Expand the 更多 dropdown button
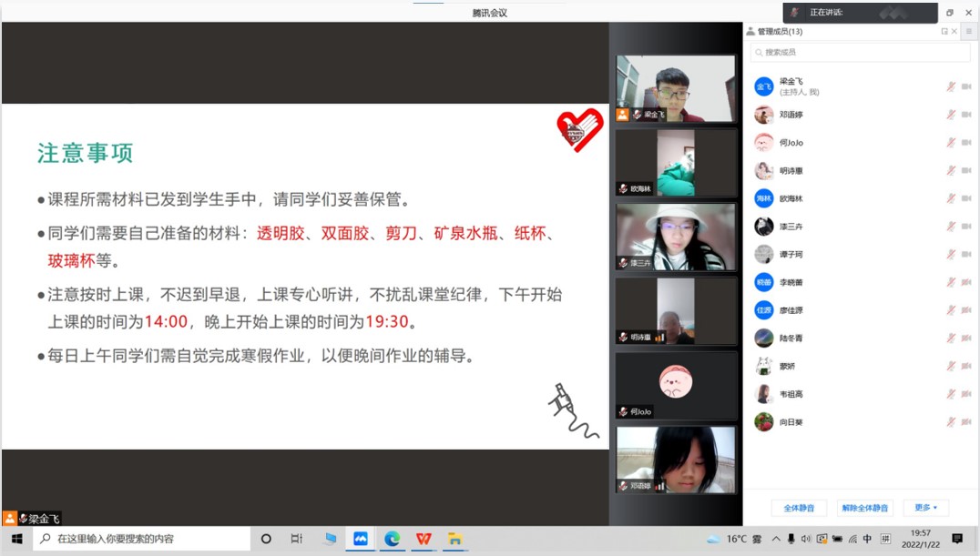Viewport: 980px width, 556px height. point(925,508)
